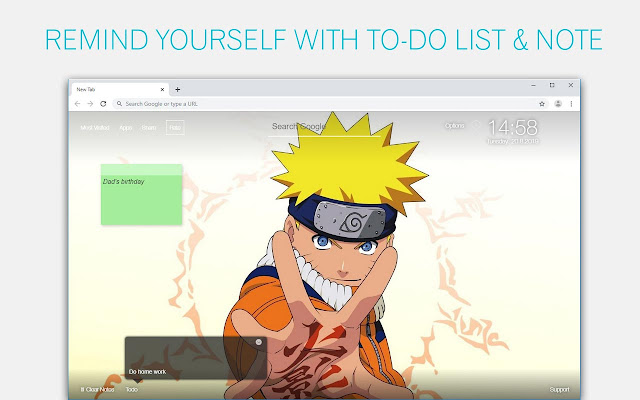640x400 pixels.
Task: Click the Clear Notes button
Action: [x=97, y=390]
